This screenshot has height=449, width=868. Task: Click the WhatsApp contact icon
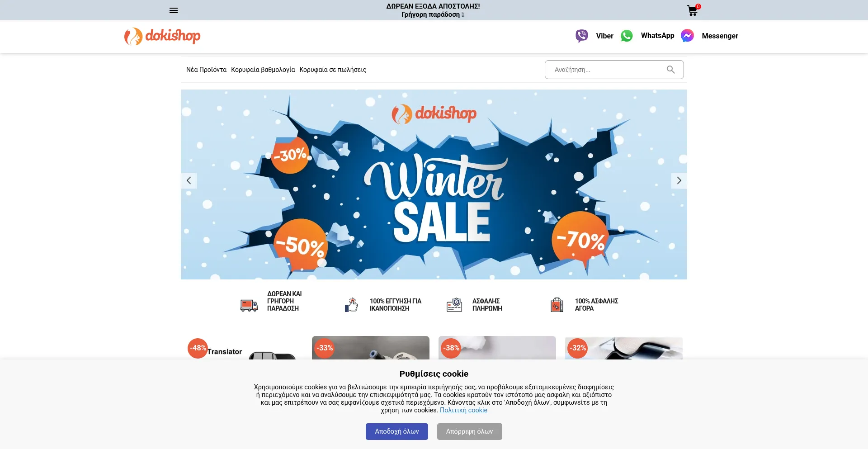[x=627, y=36]
